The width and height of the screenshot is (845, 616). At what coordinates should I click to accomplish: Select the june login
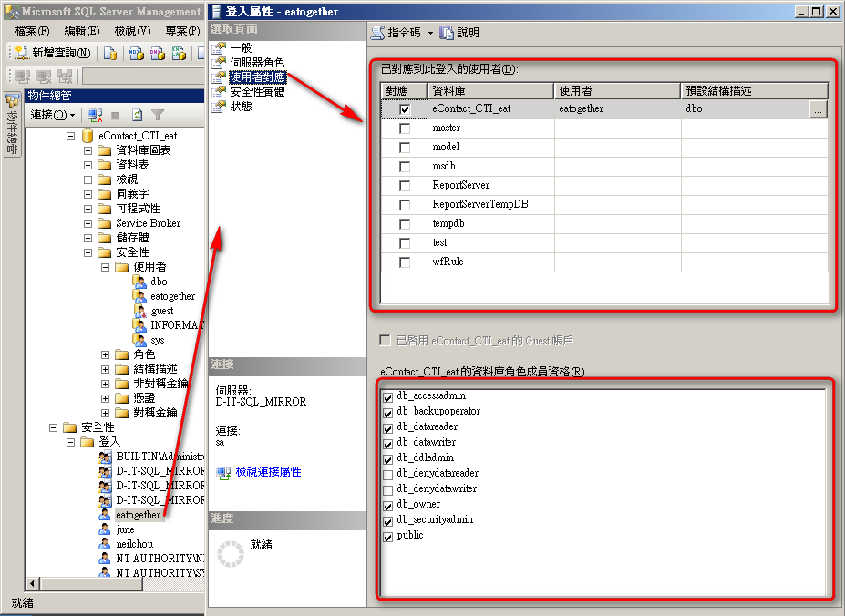[125, 529]
